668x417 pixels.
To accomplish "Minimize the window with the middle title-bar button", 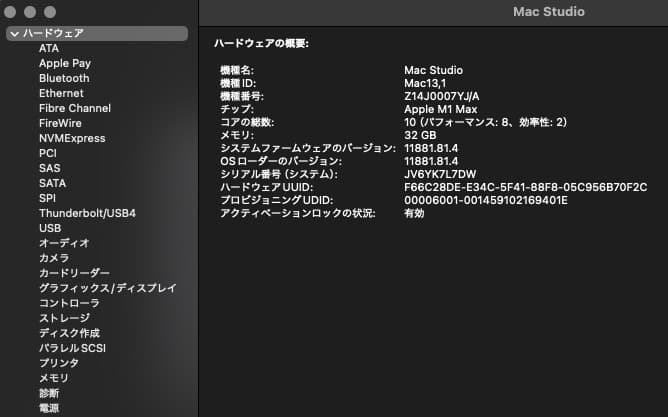I will [30, 12].
